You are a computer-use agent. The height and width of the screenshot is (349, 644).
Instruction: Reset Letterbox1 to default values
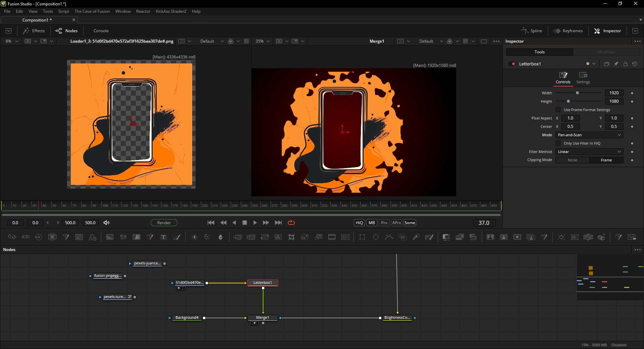(635, 64)
